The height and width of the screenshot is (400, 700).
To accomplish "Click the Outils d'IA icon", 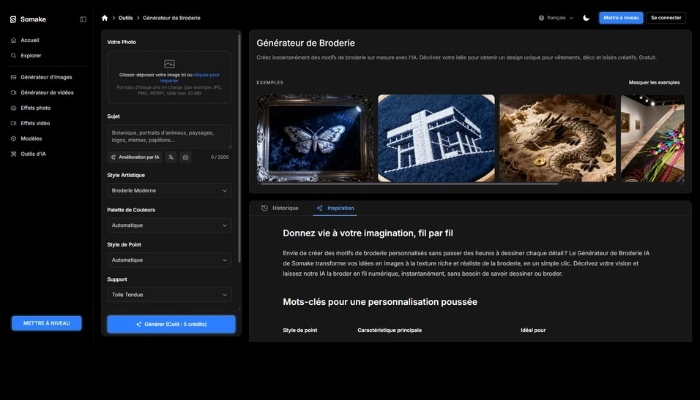I will (x=13, y=154).
